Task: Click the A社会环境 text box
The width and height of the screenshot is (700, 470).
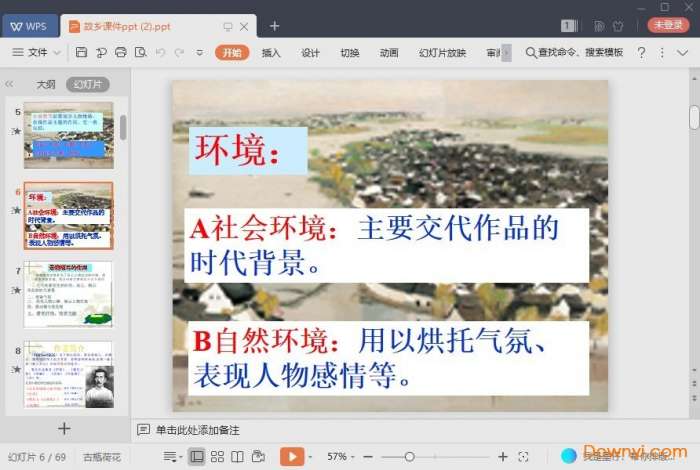Action: 387,245
